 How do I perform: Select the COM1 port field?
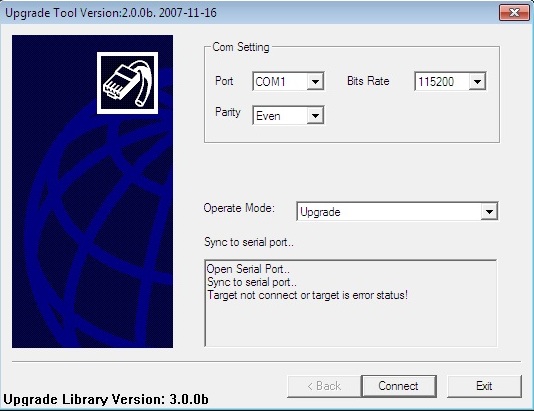280,81
